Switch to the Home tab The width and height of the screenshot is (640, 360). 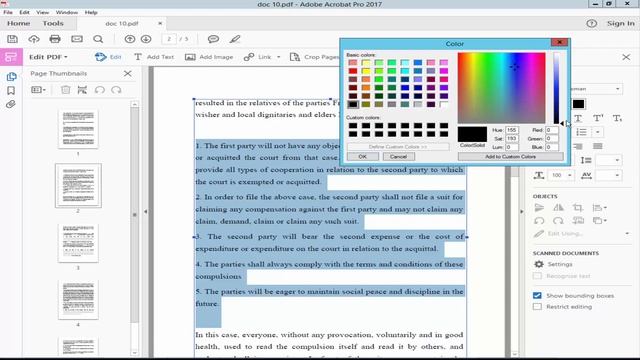pyautogui.click(x=18, y=24)
